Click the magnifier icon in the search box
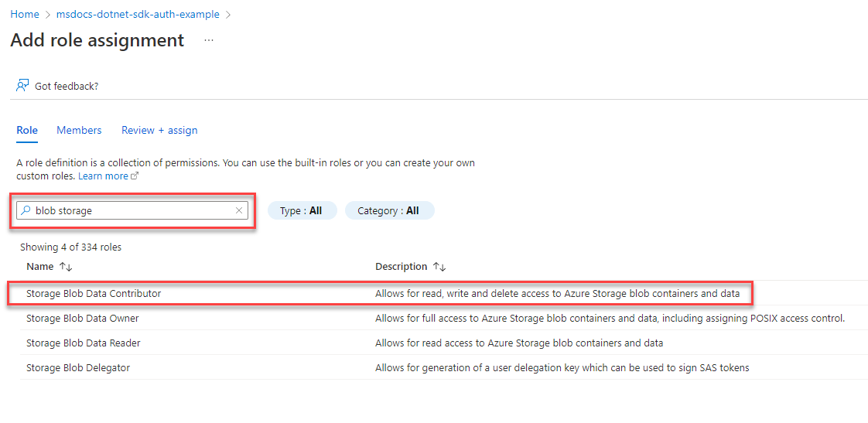The width and height of the screenshot is (868, 423). pyautogui.click(x=26, y=210)
